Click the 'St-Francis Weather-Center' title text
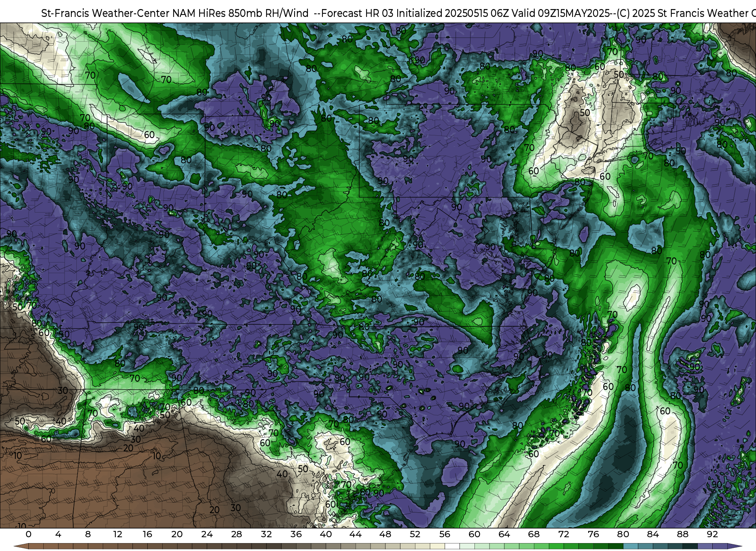 click(x=106, y=13)
